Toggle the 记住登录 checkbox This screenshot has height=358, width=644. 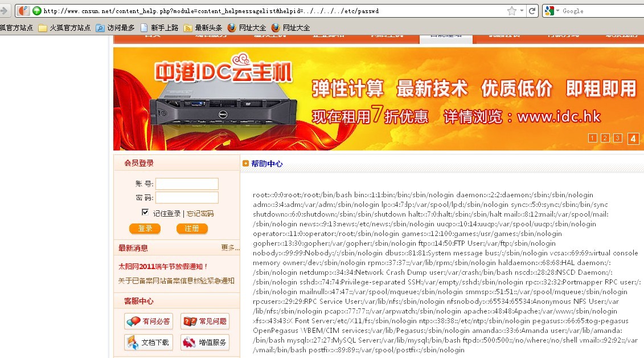pyautogui.click(x=145, y=212)
